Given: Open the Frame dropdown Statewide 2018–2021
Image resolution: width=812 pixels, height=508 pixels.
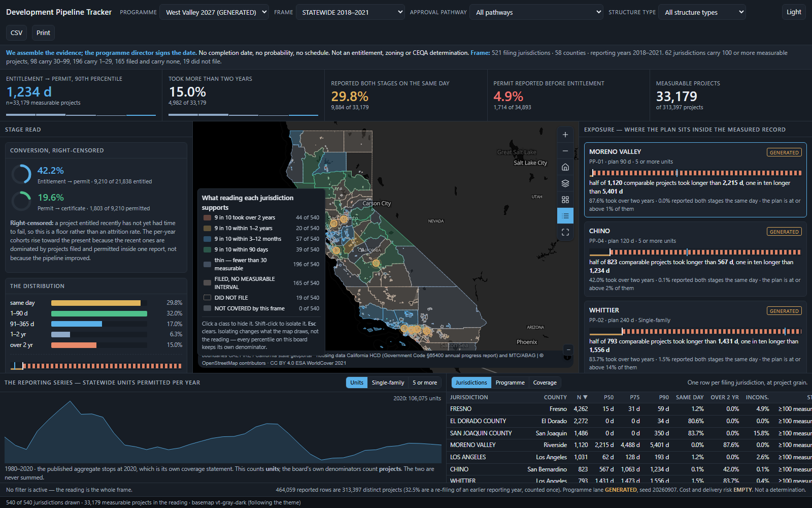Looking at the screenshot, I should point(350,12).
